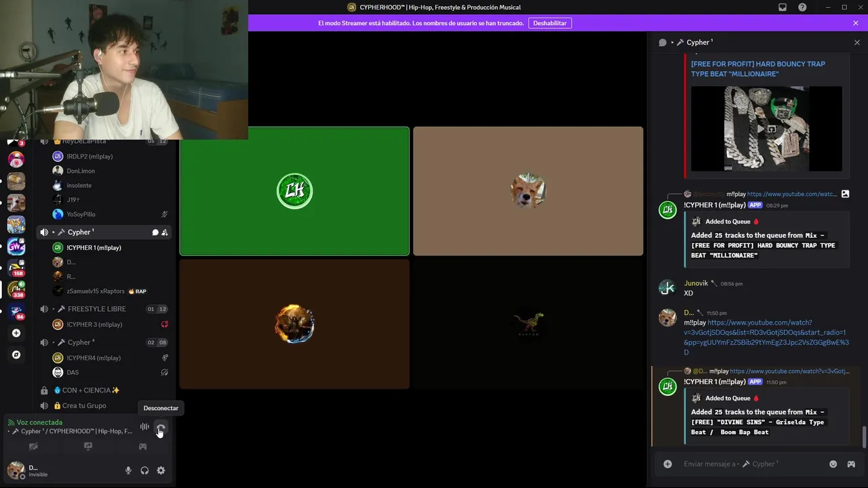Open the reply preview link above 11:50 pm bot message
The width and height of the screenshot is (868, 488).
click(789, 371)
